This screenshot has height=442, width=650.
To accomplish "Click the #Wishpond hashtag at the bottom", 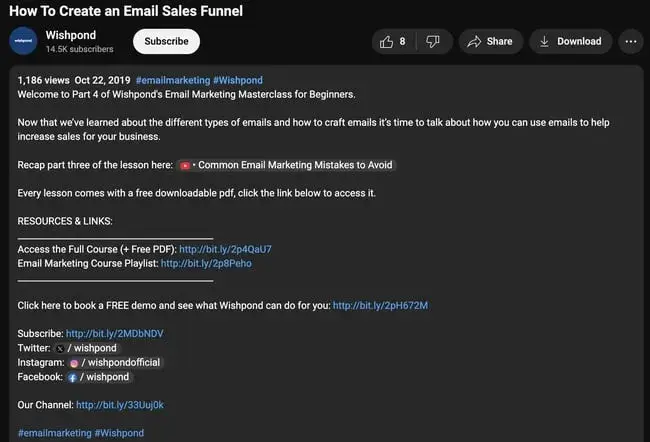I will click(119, 433).
